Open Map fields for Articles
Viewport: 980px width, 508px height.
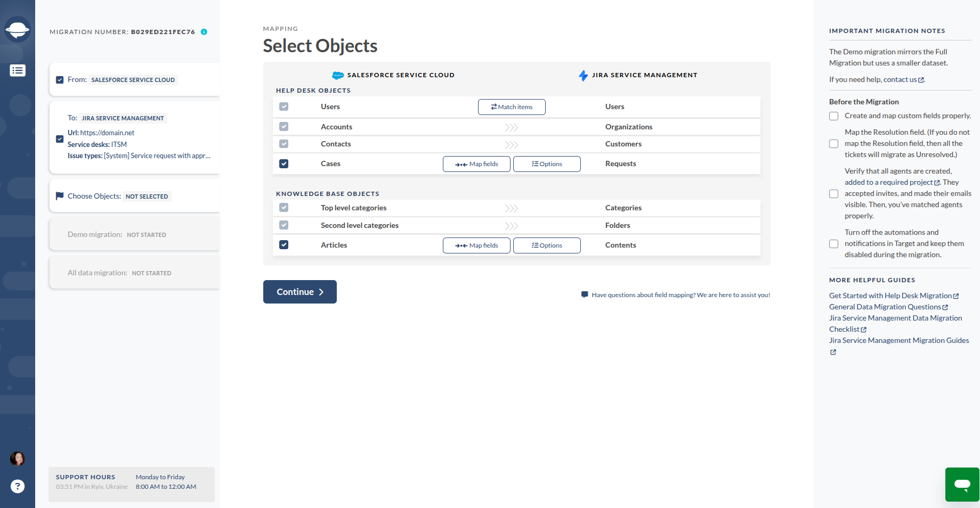tap(476, 245)
